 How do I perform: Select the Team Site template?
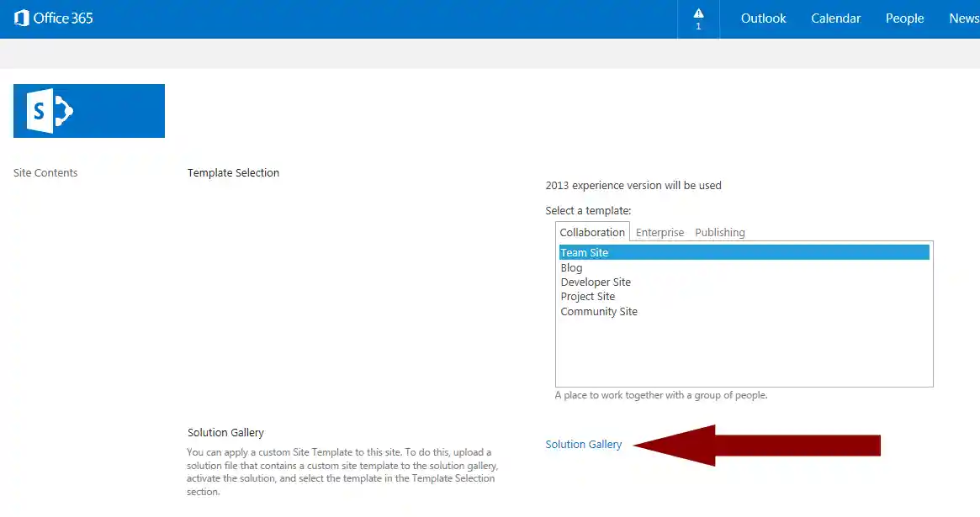click(585, 252)
